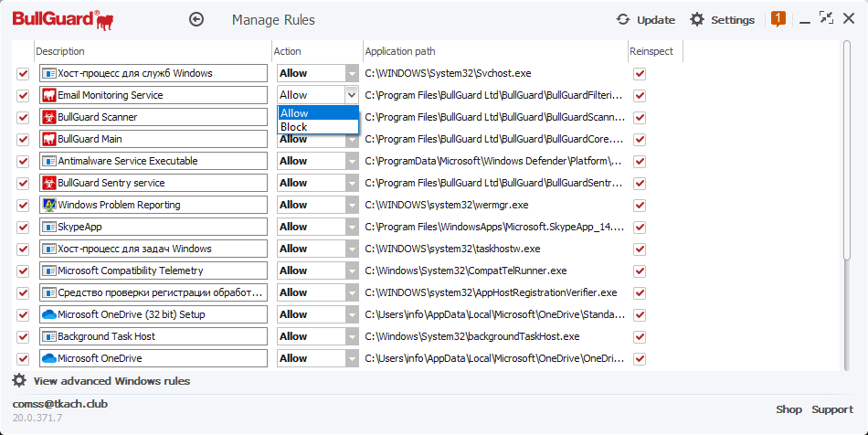Image resolution: width=868 pixels, height=435 pixels.
Task: Open Action dropdown for Windows Problem Reporting
Action: tap(352, 205)
